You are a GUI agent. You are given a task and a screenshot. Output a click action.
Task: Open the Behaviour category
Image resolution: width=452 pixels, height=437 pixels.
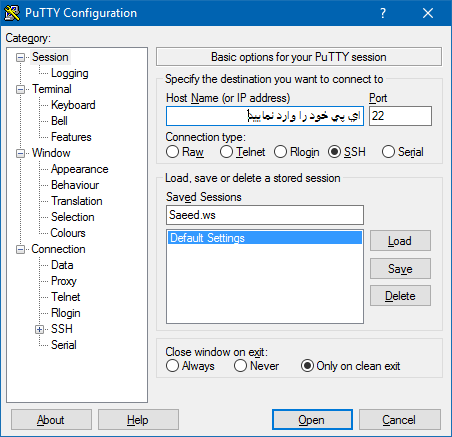75,185
